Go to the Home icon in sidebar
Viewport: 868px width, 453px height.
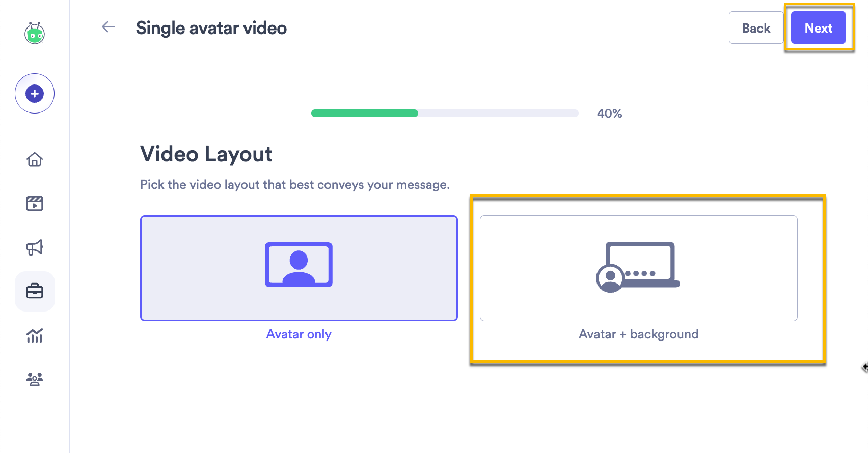pyautogui.click(x=35, y=159)
